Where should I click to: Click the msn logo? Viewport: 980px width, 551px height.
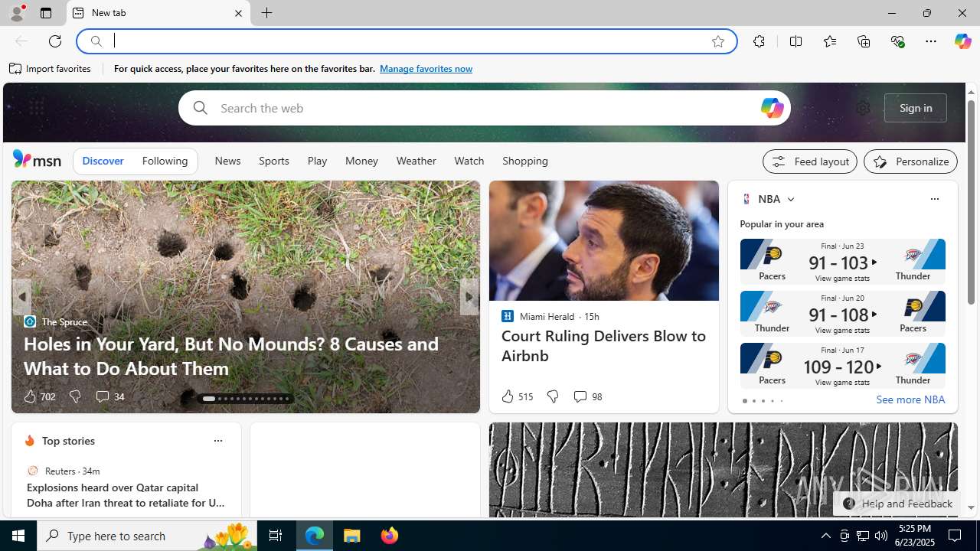[x=37, y=159]
